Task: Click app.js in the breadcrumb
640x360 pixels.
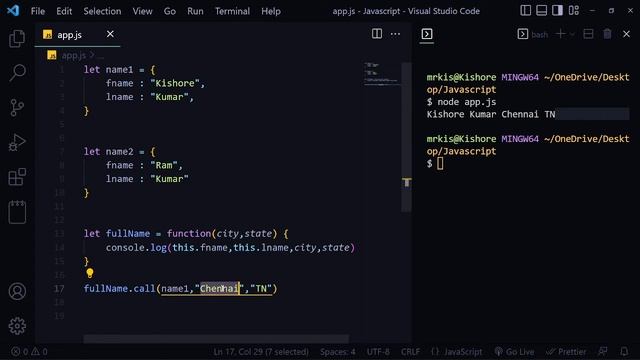Action: click(73, 55)
